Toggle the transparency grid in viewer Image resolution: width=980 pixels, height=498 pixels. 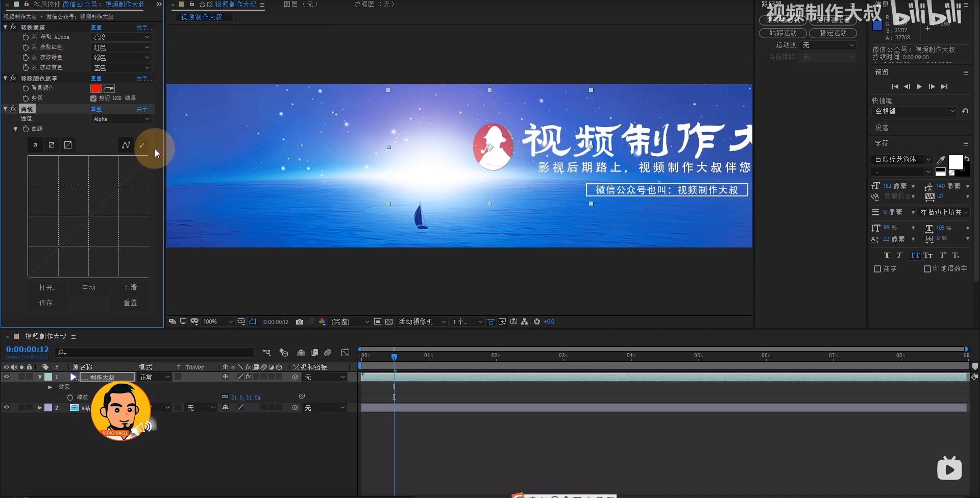(389, 321)
